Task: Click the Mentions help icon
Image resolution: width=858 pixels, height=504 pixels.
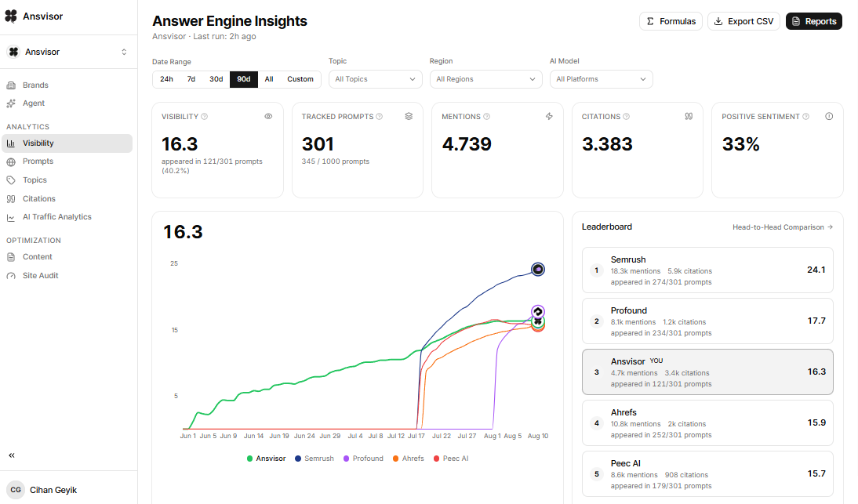Action: point(486,117)
